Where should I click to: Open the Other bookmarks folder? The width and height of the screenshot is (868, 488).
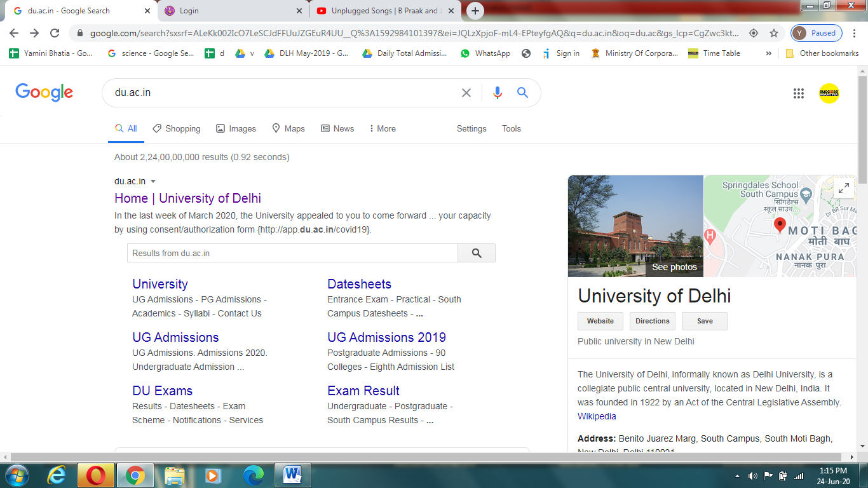(x=822, y=53)
